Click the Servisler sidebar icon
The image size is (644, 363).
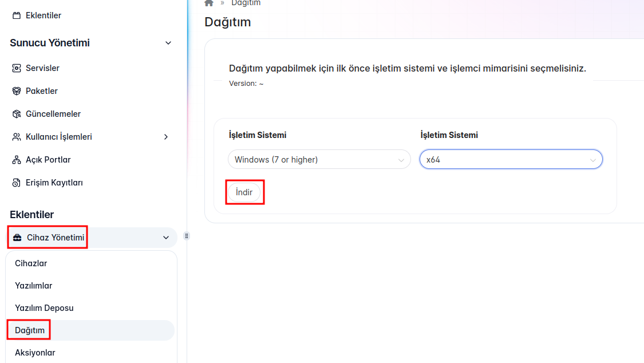point(16,68)
